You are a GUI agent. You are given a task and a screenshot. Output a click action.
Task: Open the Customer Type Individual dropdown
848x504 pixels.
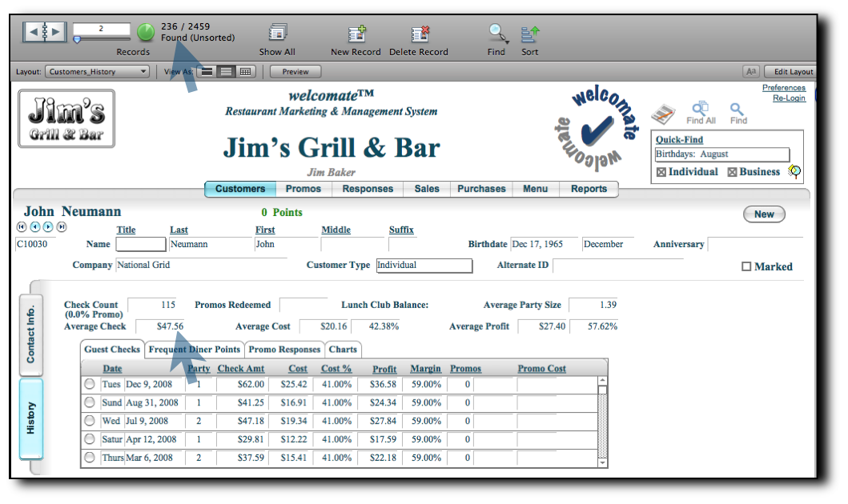(424, 266)
